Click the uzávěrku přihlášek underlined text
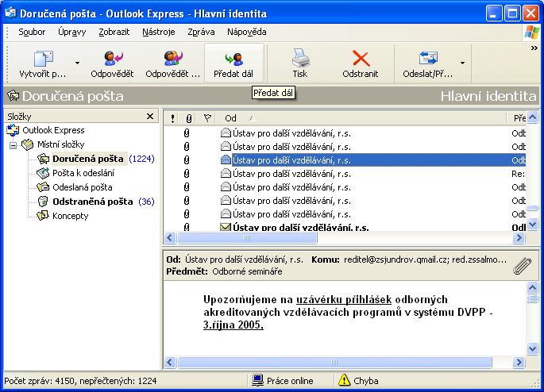 tap(343, 299)
